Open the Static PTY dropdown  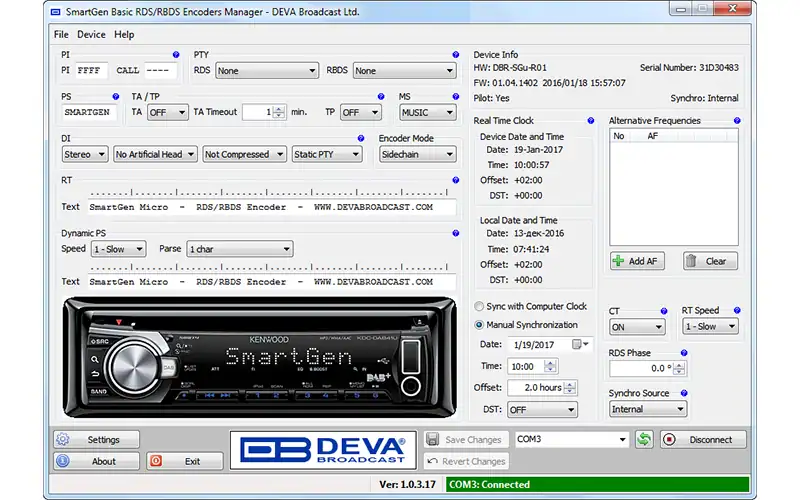(x=327, y=154)
